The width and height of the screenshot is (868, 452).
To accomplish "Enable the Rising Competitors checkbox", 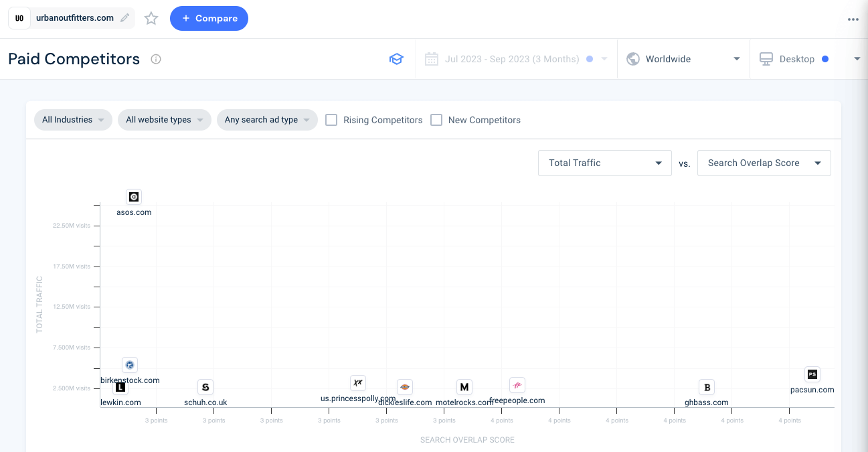I will [331, 120].
